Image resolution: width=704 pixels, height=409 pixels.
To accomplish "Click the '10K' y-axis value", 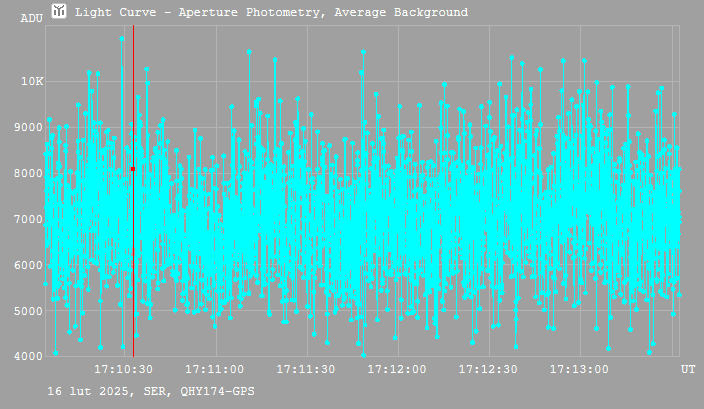I will pos(32,81).
